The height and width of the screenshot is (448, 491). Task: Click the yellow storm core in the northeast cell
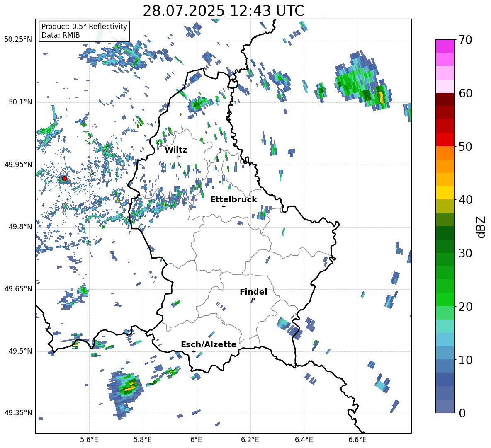click(x=381, y=97)
